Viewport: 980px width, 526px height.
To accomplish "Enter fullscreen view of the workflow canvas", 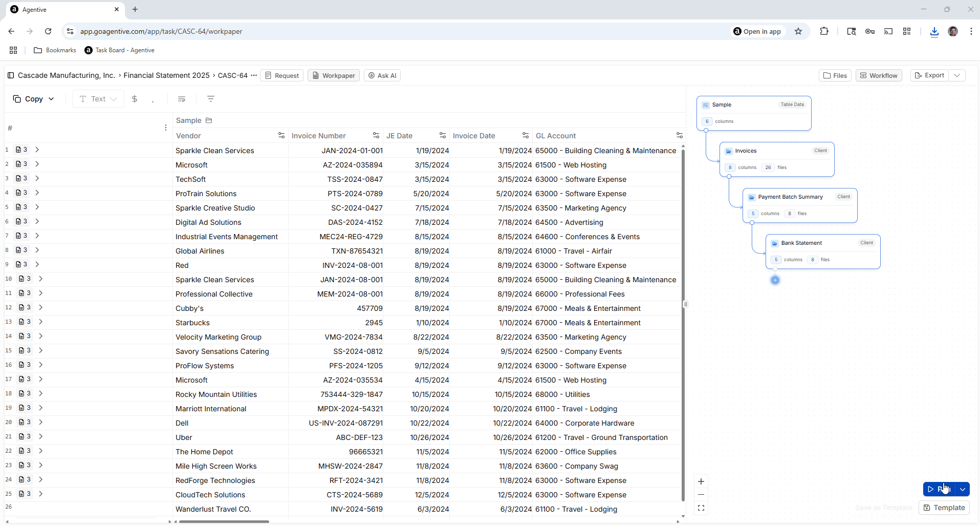I will 701,508.
